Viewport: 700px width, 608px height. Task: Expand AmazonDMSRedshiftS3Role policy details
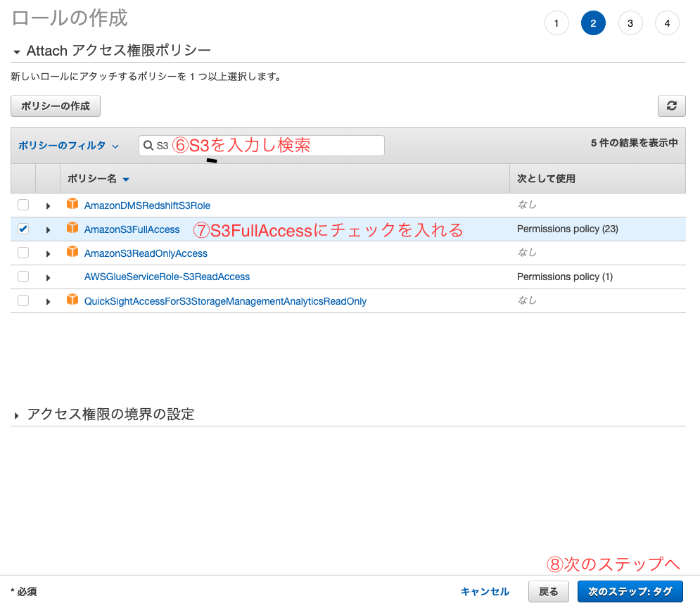(49, 205)
